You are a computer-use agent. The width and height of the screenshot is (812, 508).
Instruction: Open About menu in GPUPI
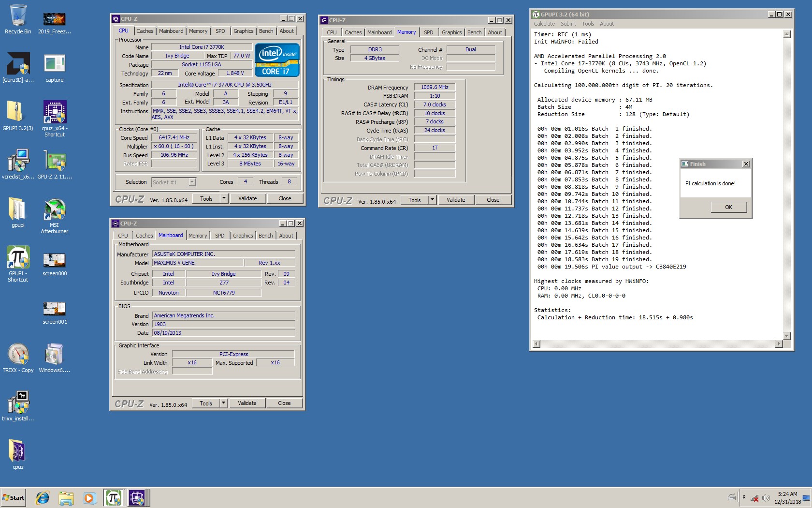click(x=607, y=24)
